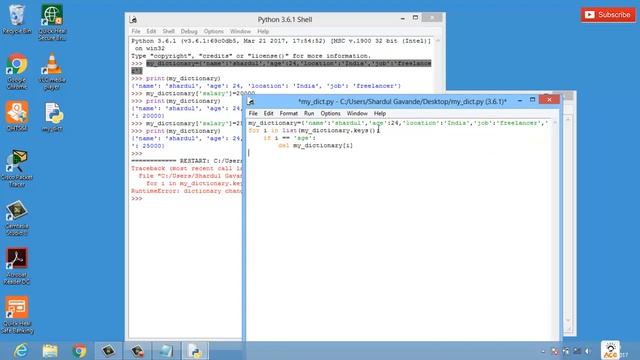The image size is (640, 360).
Task: Launch Google Chrome from the desktop
Action: point(17,71)
